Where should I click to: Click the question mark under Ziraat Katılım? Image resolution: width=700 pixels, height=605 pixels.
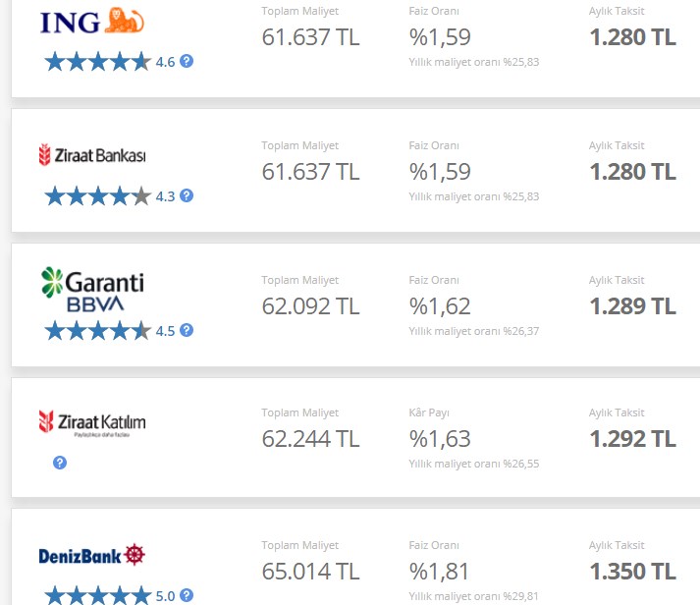click(60, 463)
